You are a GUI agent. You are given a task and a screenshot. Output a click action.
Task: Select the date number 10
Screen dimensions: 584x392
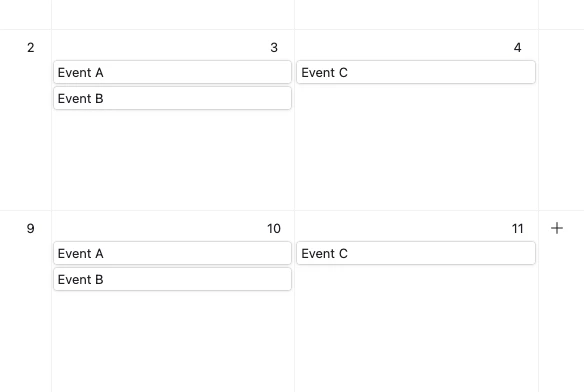coord(274,228)
